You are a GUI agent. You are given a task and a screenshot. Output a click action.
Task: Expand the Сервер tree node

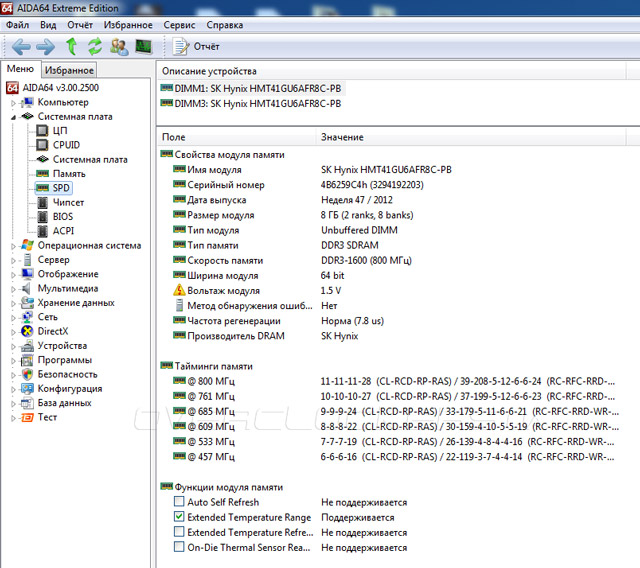tap(13, 260)
